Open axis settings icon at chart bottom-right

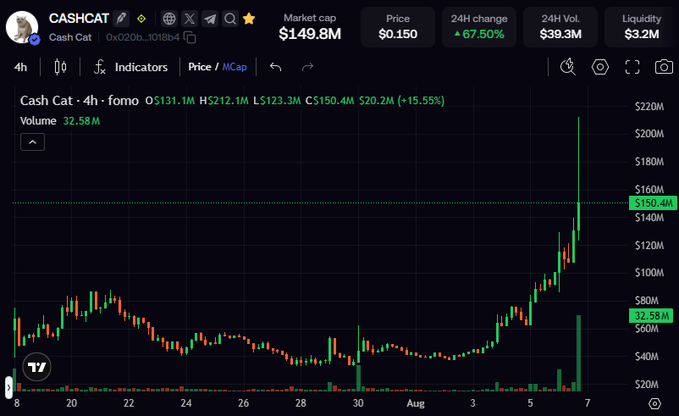tap(655, 403)
